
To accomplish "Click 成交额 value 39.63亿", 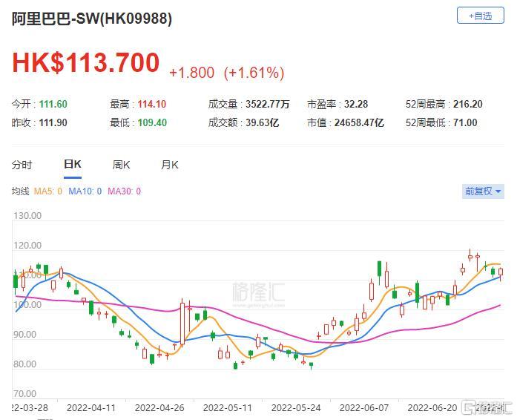I will click(x=262, y=122).
